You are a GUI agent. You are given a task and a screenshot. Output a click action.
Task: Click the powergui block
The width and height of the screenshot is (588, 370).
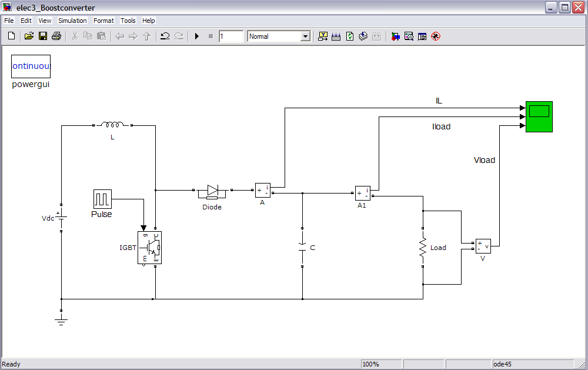point(31,66)
